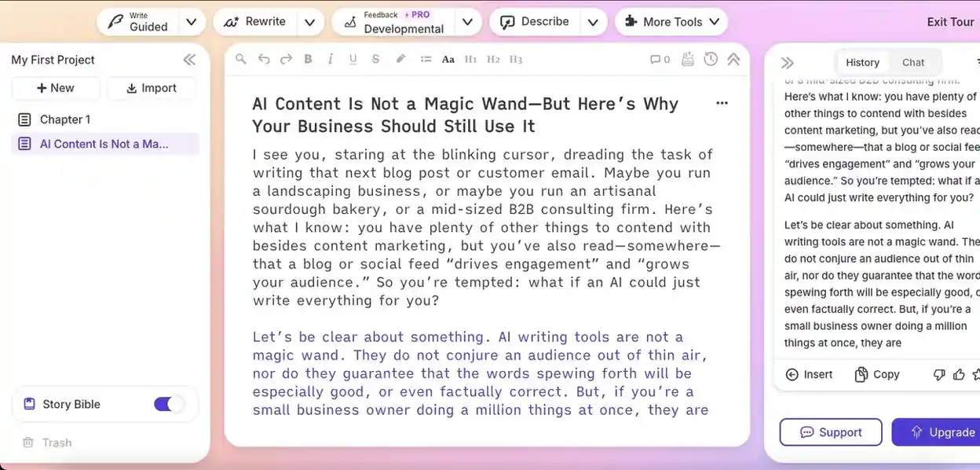The height and width of the screenshot is (470, 980).
Task: Click the My First Project title
Action: [x=53, y=60]
